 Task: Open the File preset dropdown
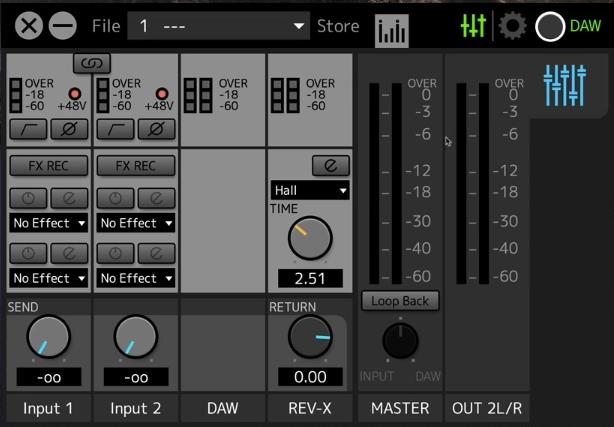[220, 27]
